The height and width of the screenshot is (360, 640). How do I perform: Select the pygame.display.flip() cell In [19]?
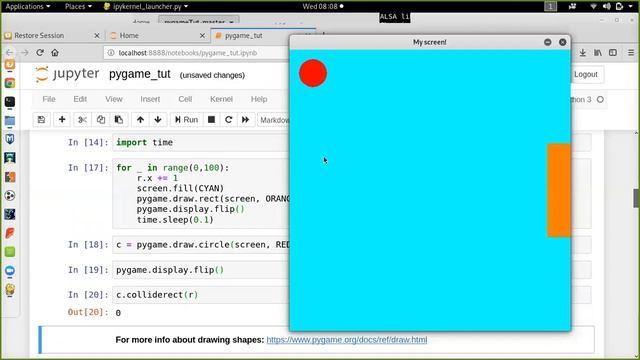coord(201,270)
